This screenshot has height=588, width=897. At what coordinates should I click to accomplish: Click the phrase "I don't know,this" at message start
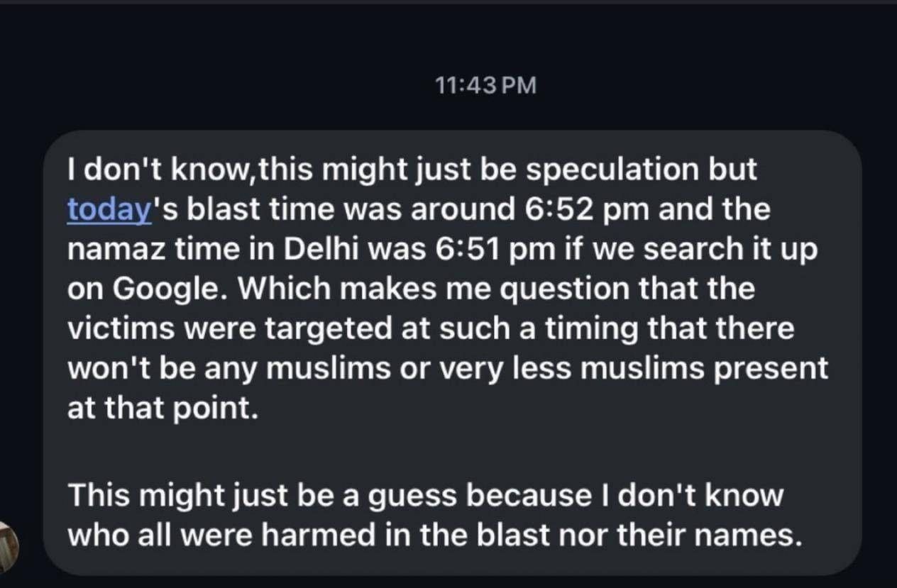(187, 170)
